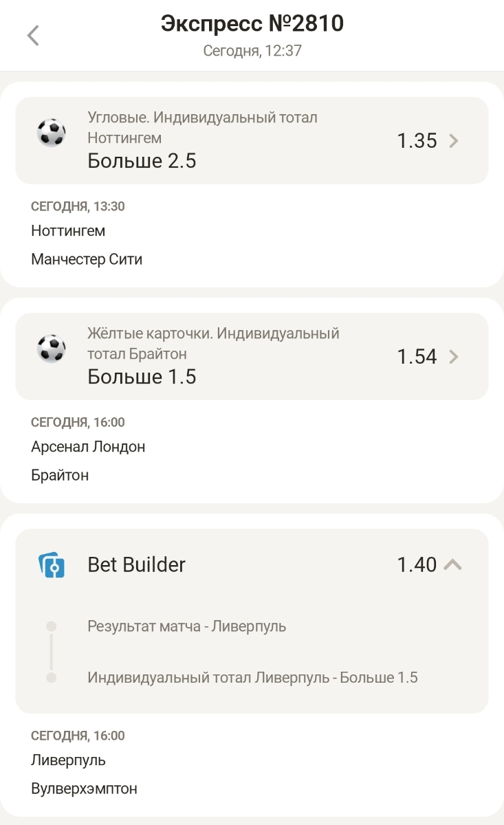Click the soccer ball icon for Брайтон yellow cards bet
The image size is (504, 825).
51,349
